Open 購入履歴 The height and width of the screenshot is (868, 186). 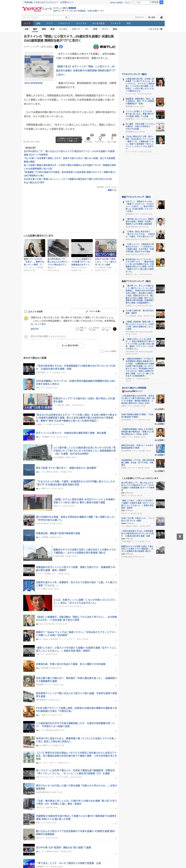(152, 18)
